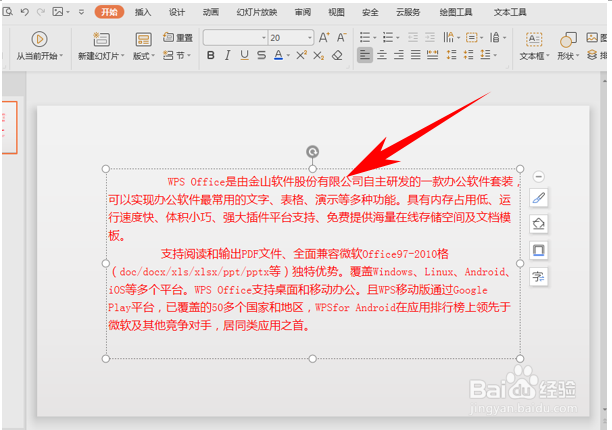Toggle underline formatting
612x430 pixels.
point(244,55)
